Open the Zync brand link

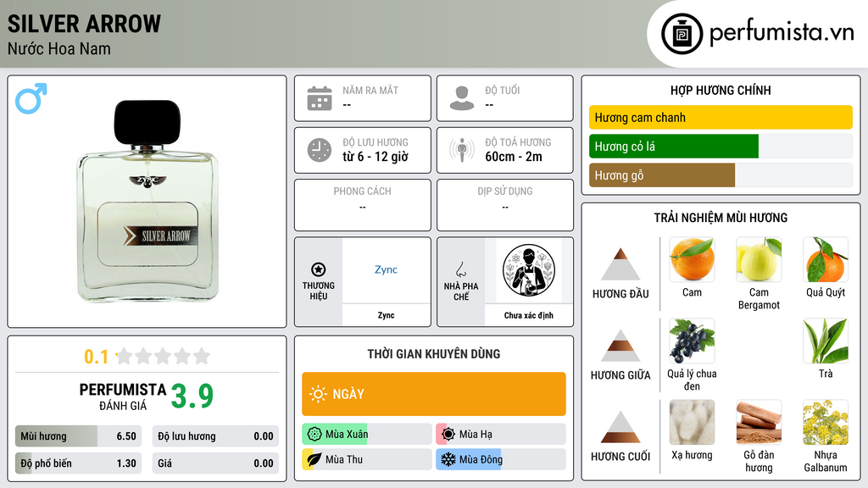pos(386,269)
